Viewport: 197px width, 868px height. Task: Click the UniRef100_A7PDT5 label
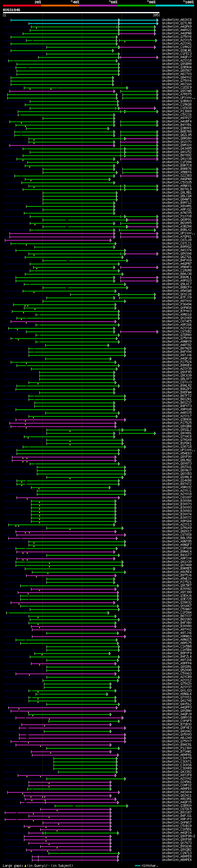[177, 94]
